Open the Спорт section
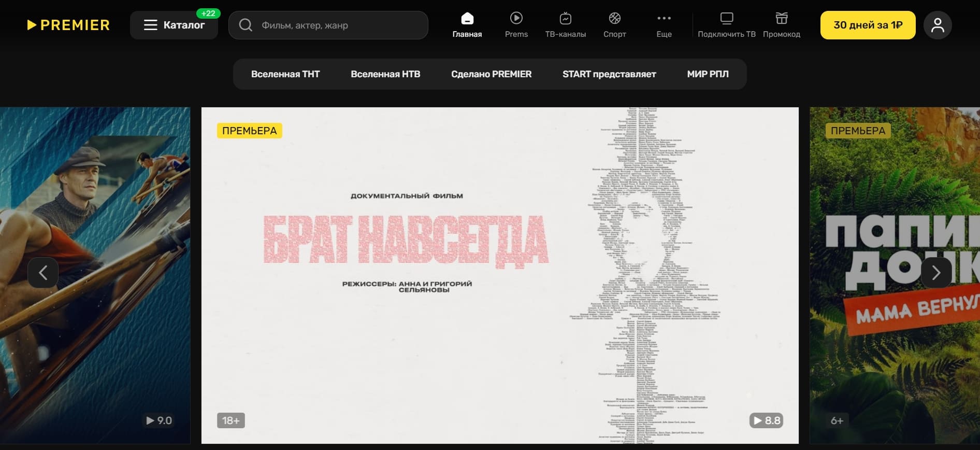The width and height of the screenshot is (980, 450). point(615,25)
